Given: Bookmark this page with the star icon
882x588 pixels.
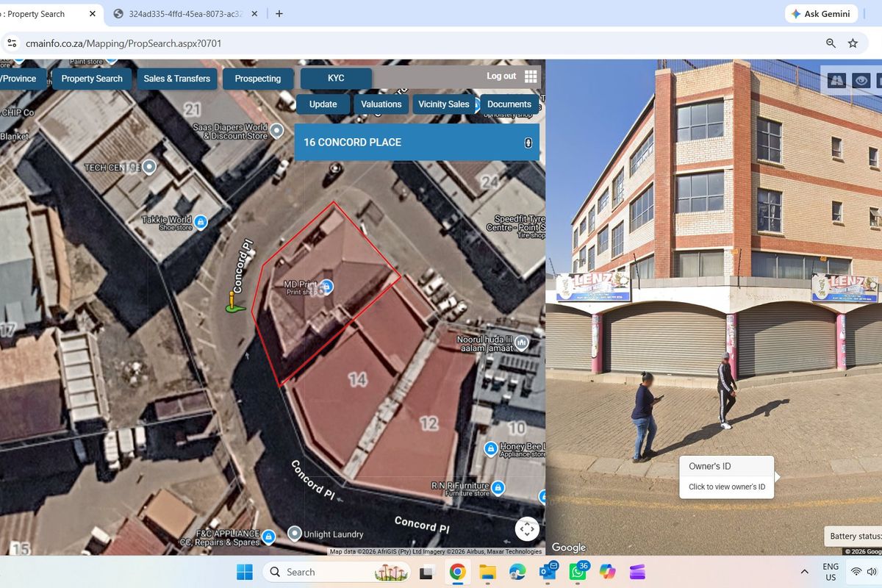Looking at the screenshot, I should click(x=853, y=43).
